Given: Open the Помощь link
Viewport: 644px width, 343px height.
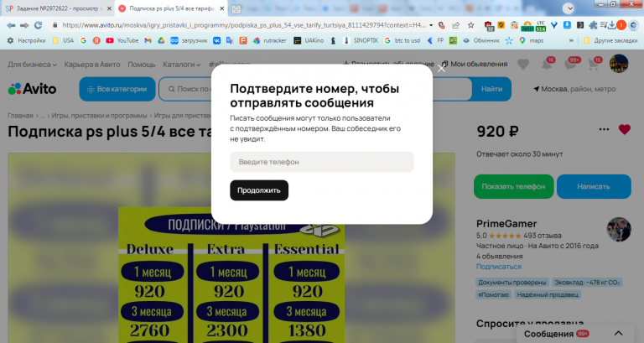Looking at the screenshot, I should [x=141, y=65].
